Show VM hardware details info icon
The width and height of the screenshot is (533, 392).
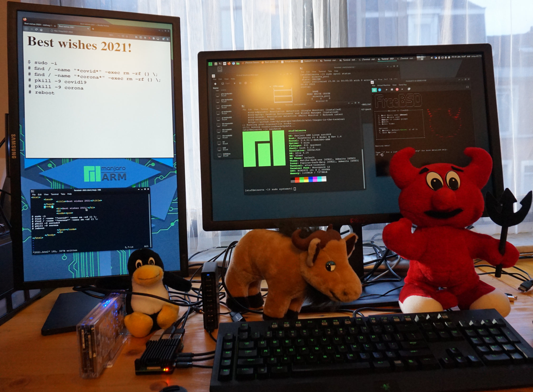pyautogui.click(x=380, y=90)
